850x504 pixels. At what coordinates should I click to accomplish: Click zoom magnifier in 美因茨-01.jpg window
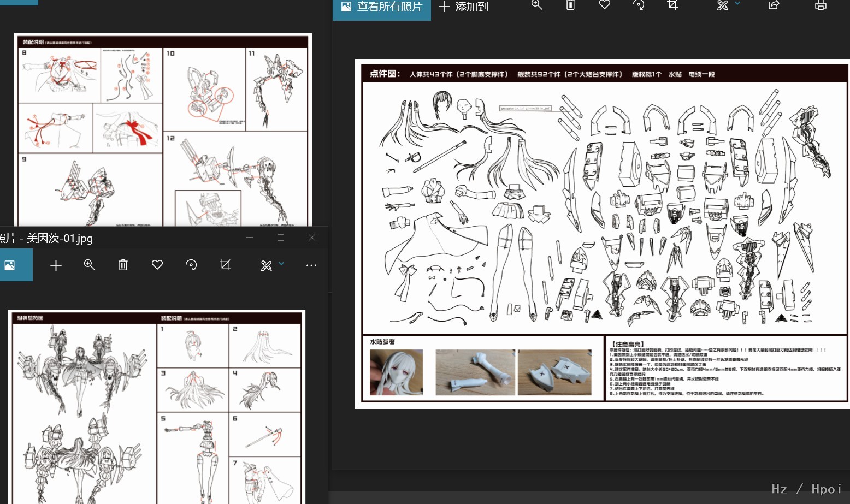tap(90, 265)
